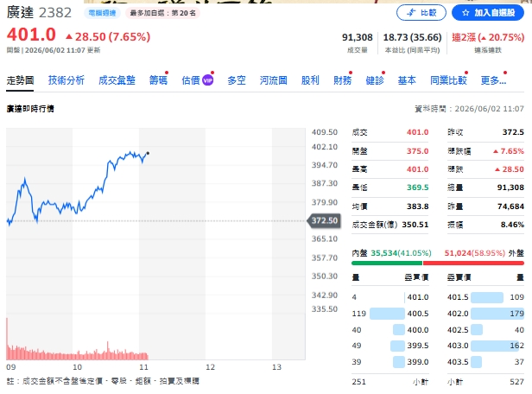
Task: Click the 昨量 74,684 value
Action: pos(510,207)
